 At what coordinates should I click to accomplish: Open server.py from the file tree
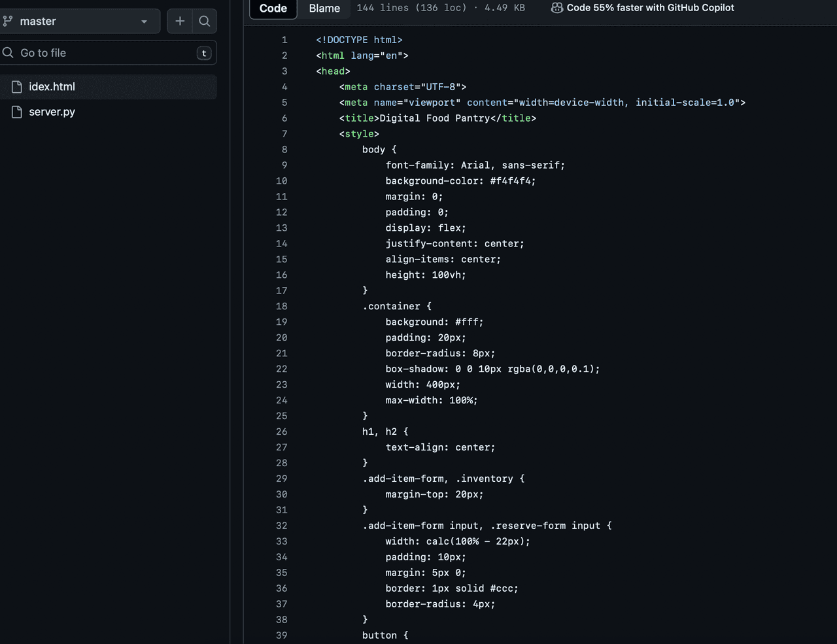(x=52, y=112)
